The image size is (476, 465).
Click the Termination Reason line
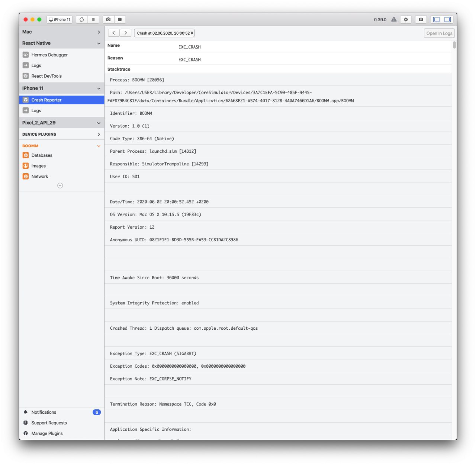click(278, 404)
